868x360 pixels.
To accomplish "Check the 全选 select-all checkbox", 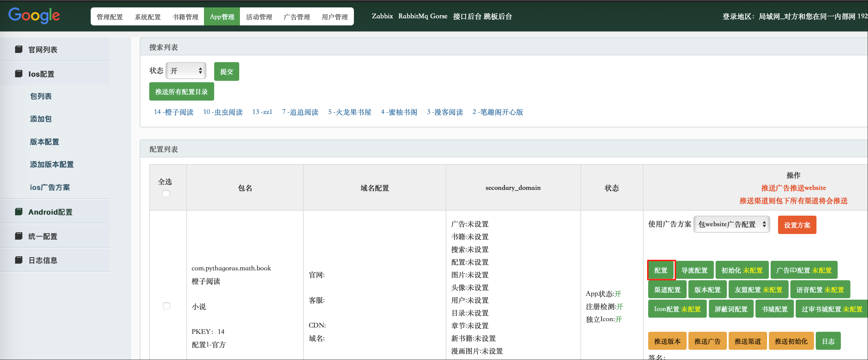I will [x=166, y=194].
